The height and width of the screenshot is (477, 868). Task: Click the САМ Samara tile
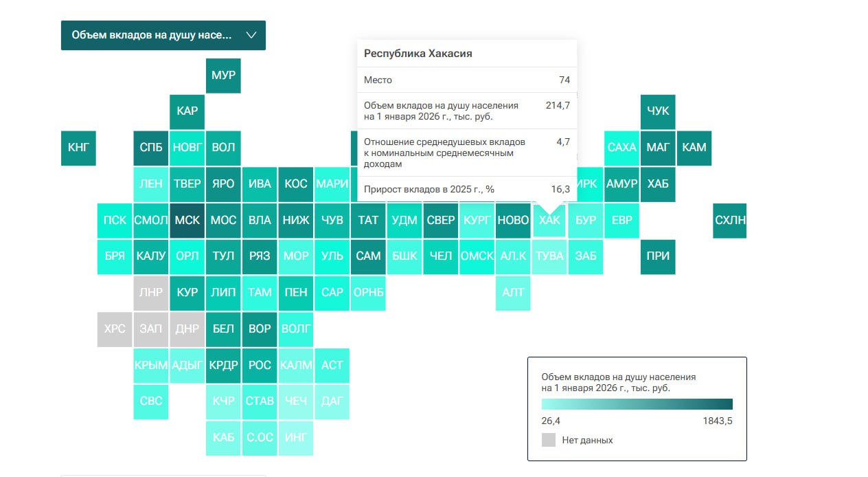368,256
